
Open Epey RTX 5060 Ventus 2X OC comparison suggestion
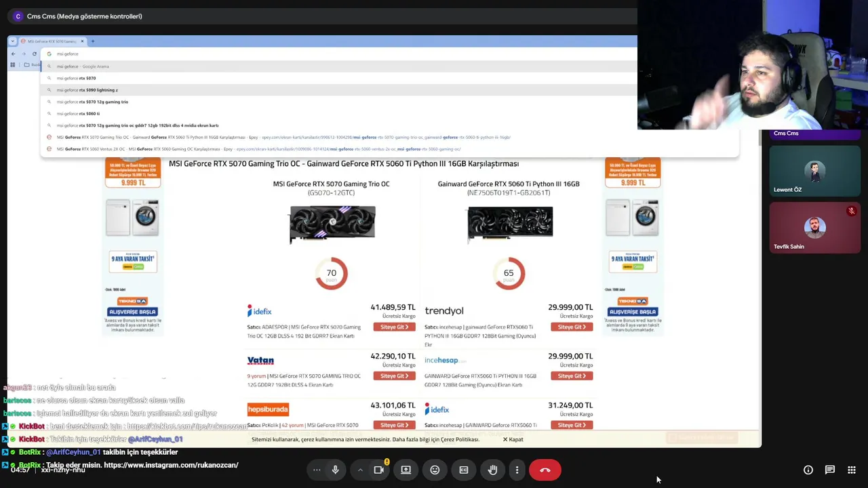390,149
